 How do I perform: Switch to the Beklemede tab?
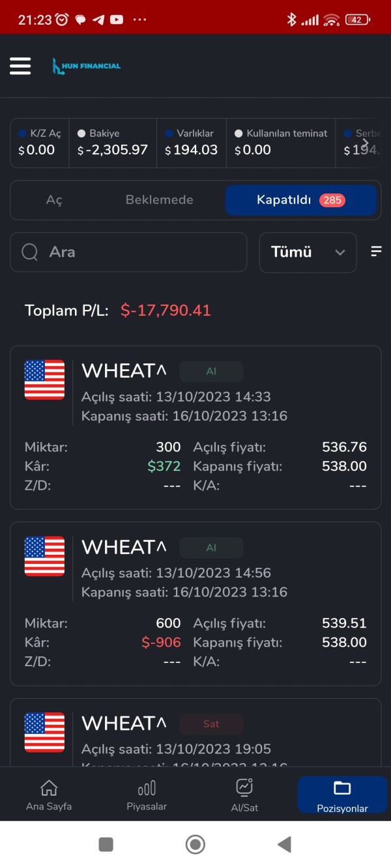[x=159, y=200]
